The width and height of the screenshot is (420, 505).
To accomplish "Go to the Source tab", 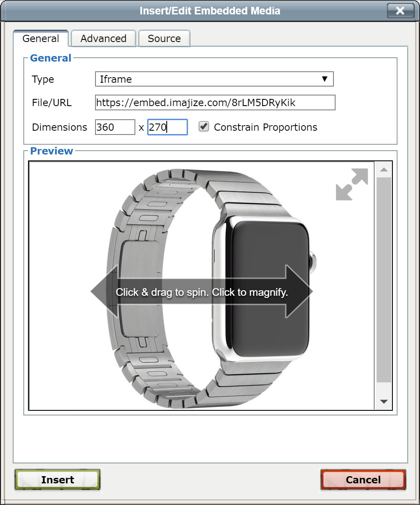I will click(164, 39).
